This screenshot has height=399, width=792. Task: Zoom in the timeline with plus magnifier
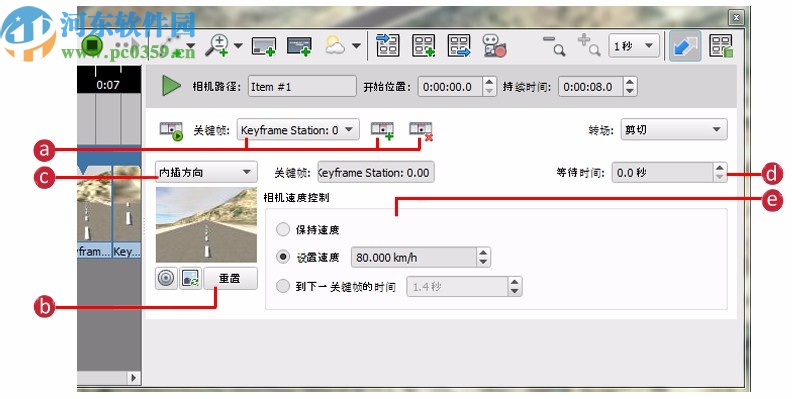click(x=589, y=45)
